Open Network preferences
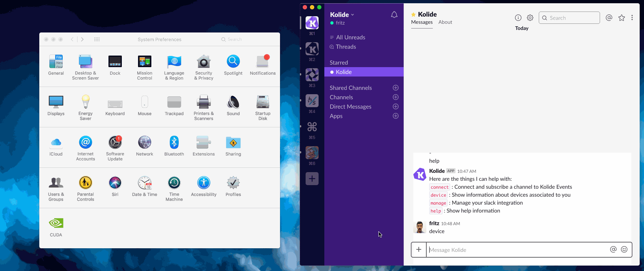644x271 pixels. pos(145,146)
